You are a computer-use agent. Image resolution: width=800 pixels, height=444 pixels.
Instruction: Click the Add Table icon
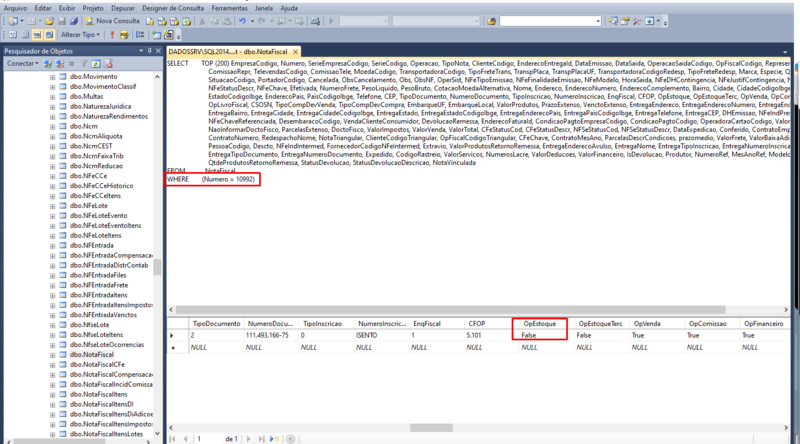(156, 35)
